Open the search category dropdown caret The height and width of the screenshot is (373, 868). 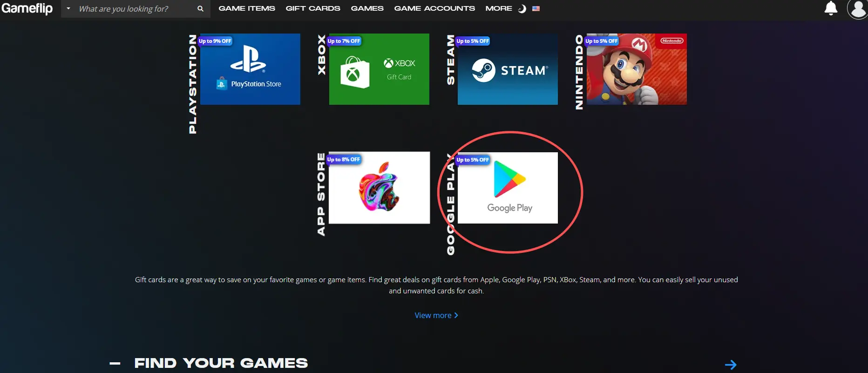(x=68, y=8)
